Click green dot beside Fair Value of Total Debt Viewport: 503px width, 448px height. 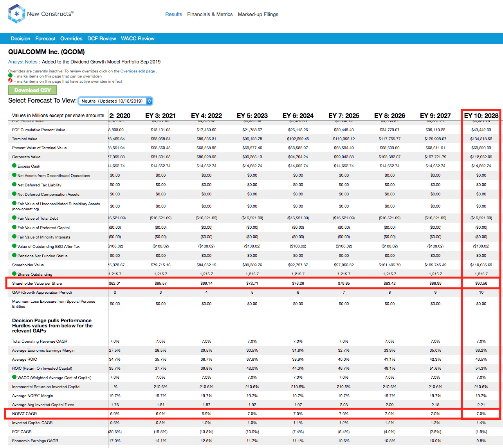pyautogui.click(x=14, y=218)
